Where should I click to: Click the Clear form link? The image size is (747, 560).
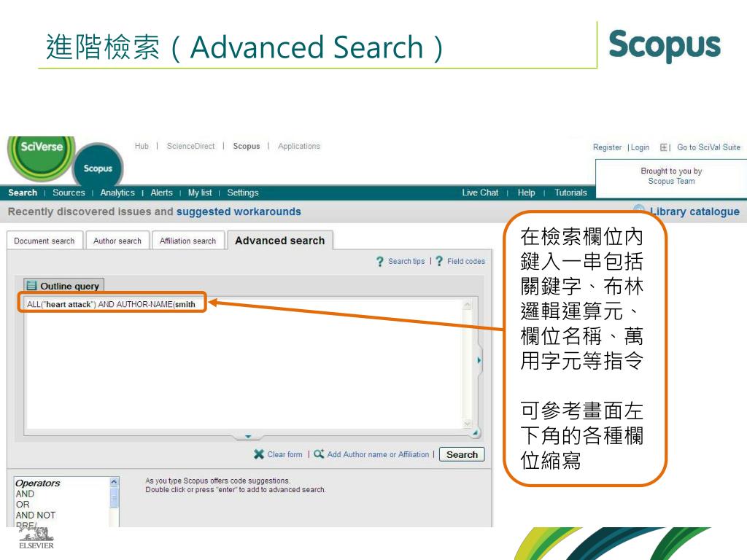click(x=285, y=454)
